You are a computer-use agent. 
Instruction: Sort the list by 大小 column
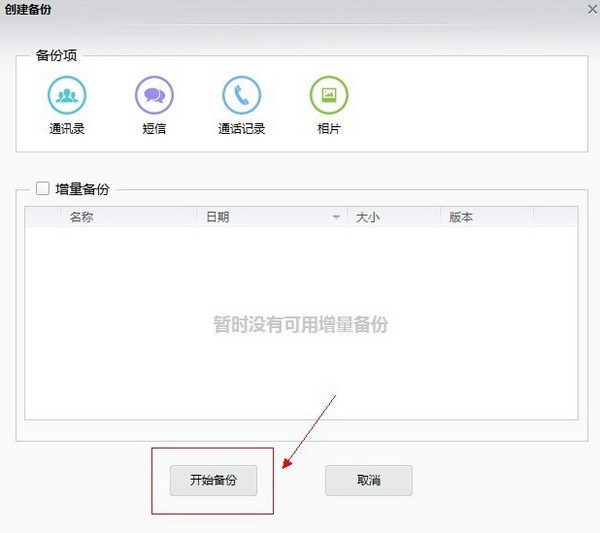tap(394, 217)
